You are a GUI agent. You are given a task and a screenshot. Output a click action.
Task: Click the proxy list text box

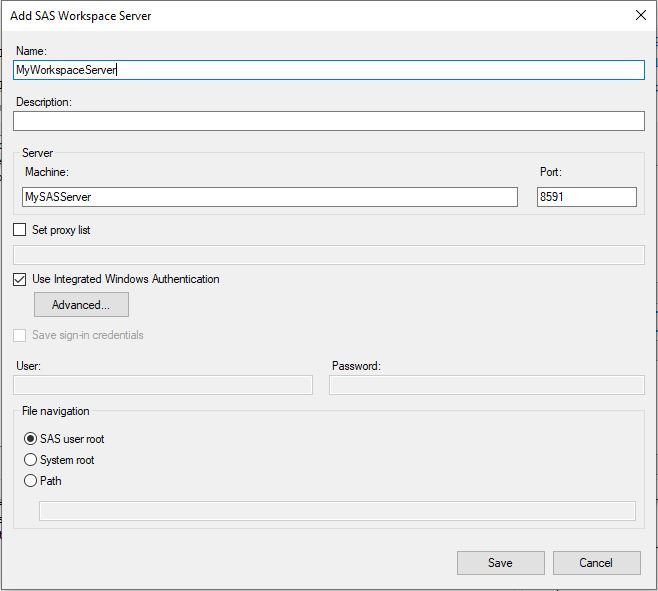[328, 255]
